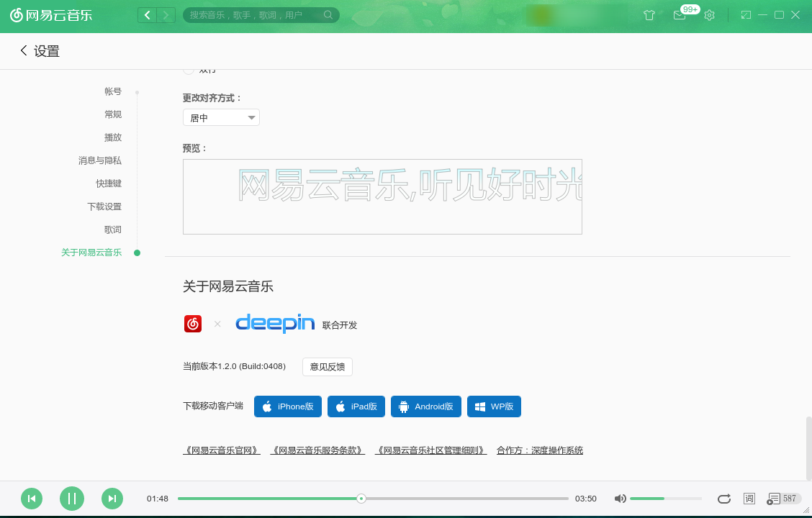Click the NetEase Cloud Music logo

(51, 15)
